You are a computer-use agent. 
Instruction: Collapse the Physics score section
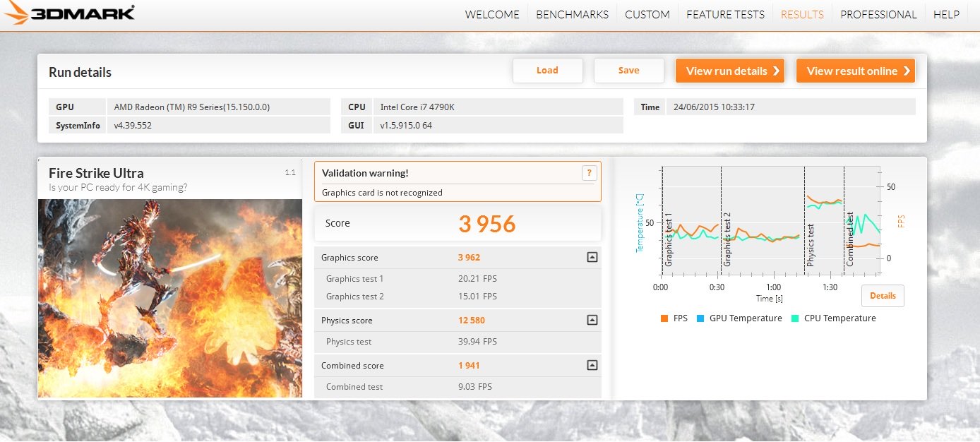(x=592, y=321)
